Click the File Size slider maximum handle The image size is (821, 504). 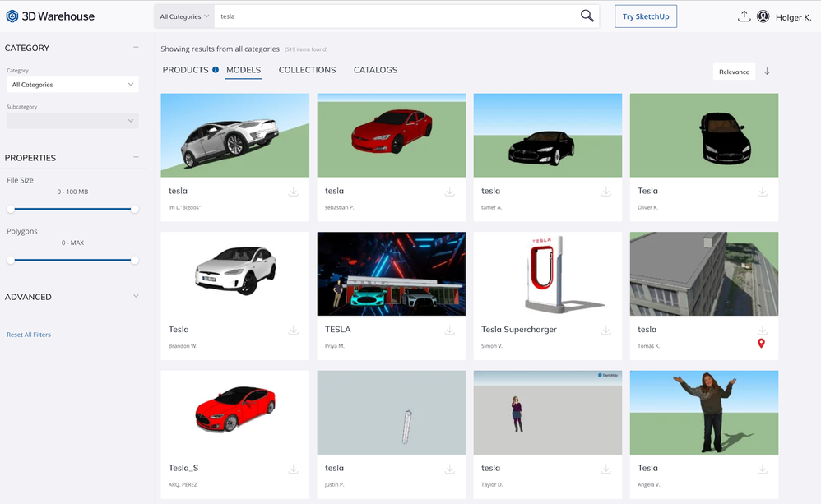tap(135, 209)
